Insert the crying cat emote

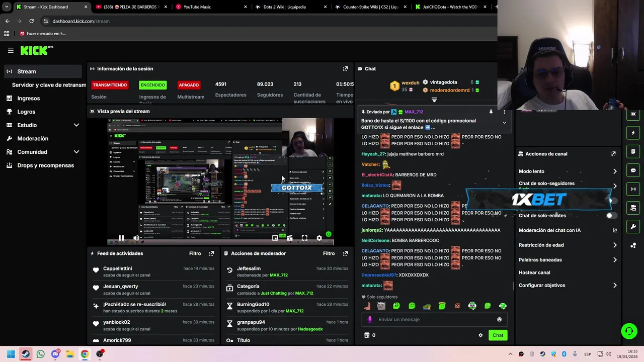point(381,306)
